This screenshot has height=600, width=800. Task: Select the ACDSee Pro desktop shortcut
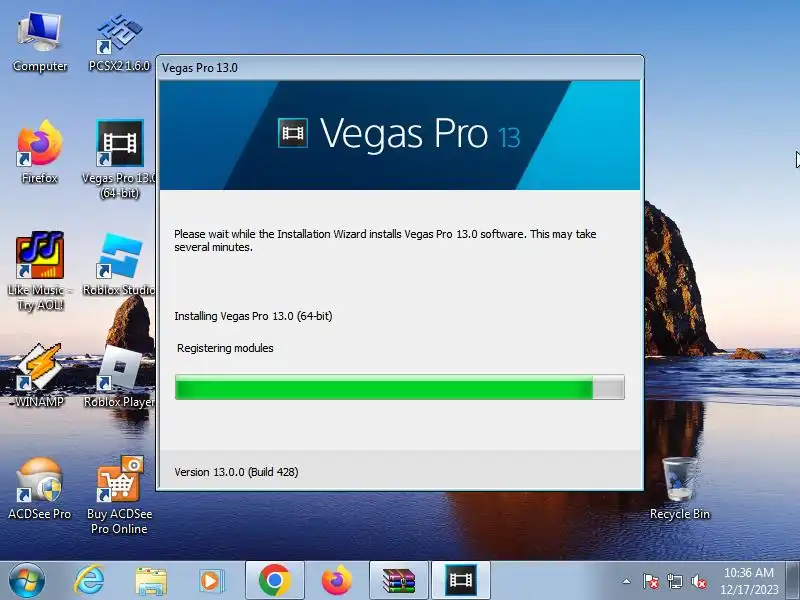[40, 488]
